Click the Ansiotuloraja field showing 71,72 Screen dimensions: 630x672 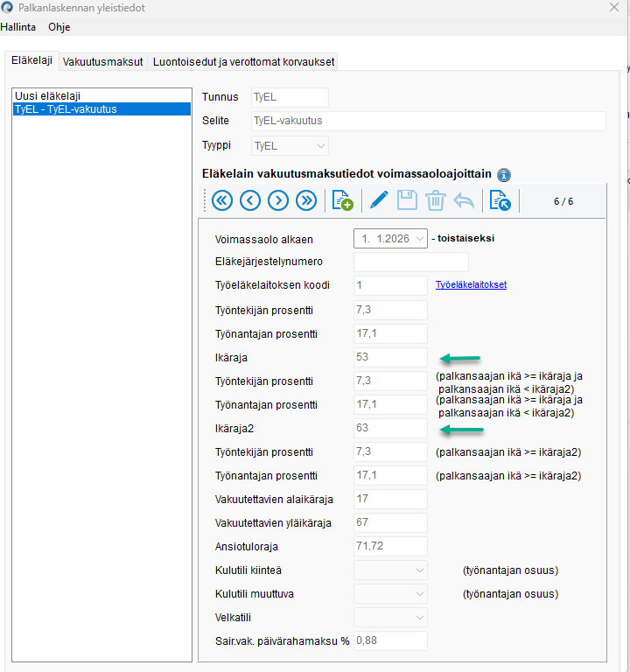pyautogui.click(x=390, y=546)
